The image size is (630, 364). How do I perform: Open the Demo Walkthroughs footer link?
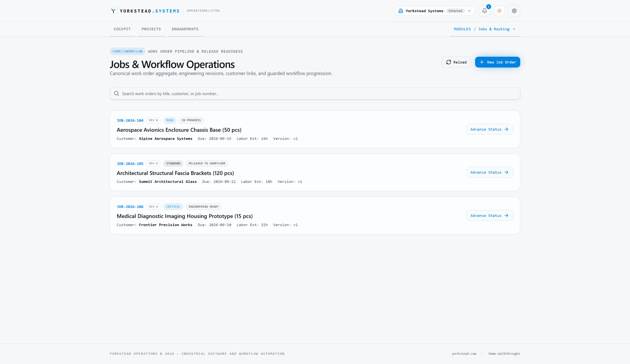click(504, 354)
